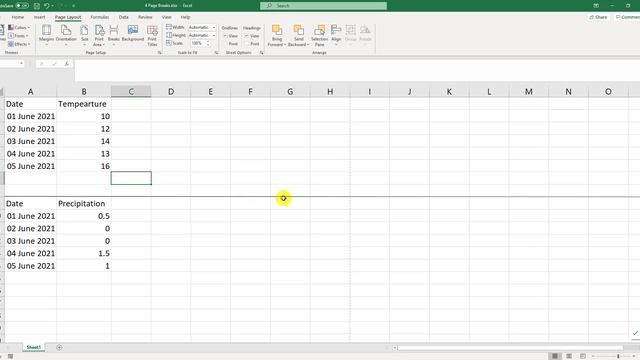Open Sheet Options dialog launcher
640x360 pixels.
(261, 53)
